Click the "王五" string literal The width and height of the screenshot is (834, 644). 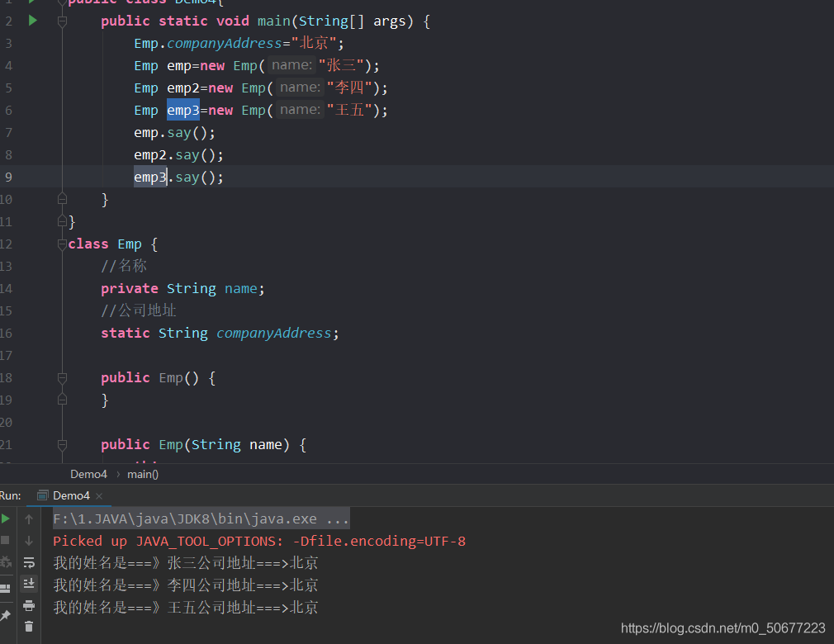(349, 110)
